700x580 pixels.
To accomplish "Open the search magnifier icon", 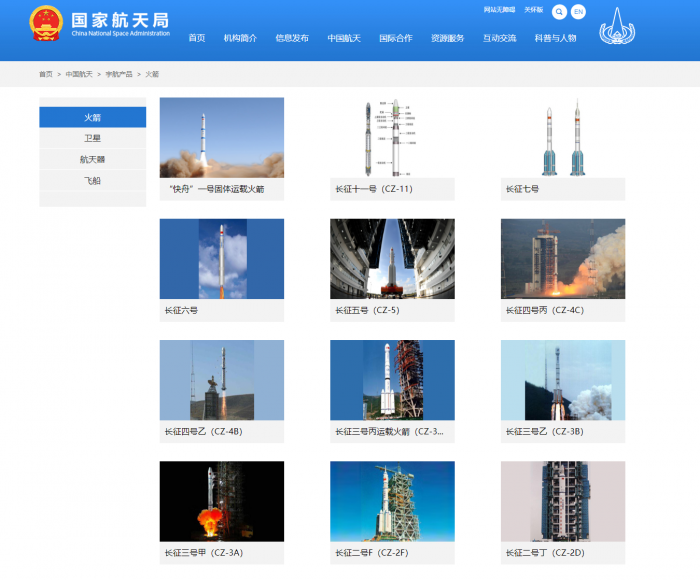I will click(559, 12).
